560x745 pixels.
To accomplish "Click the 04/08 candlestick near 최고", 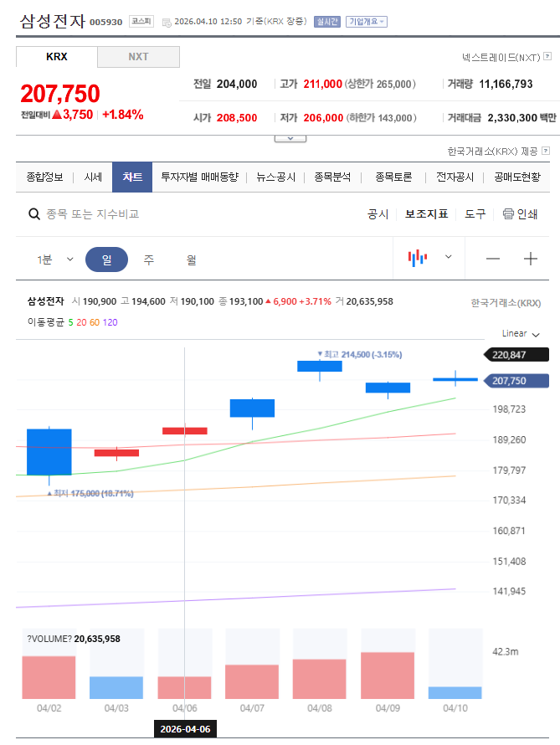I will coord(320,366).
